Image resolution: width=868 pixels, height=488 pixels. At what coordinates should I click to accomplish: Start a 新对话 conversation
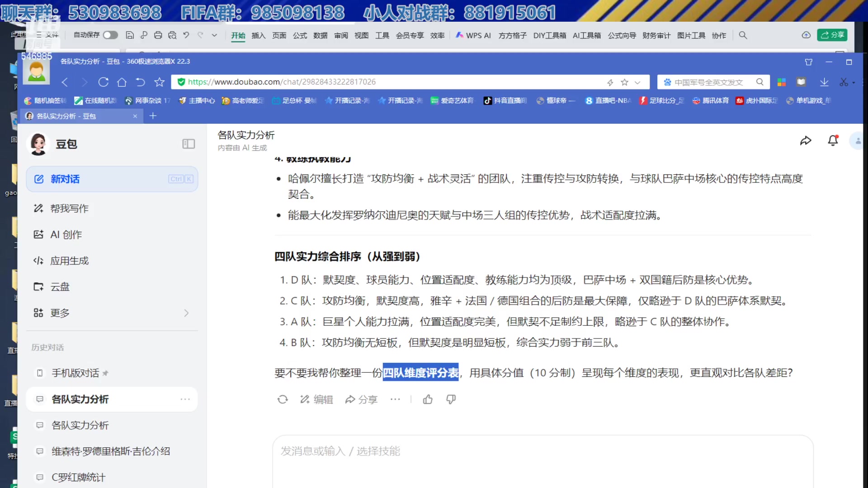click(x=66, y=179)
